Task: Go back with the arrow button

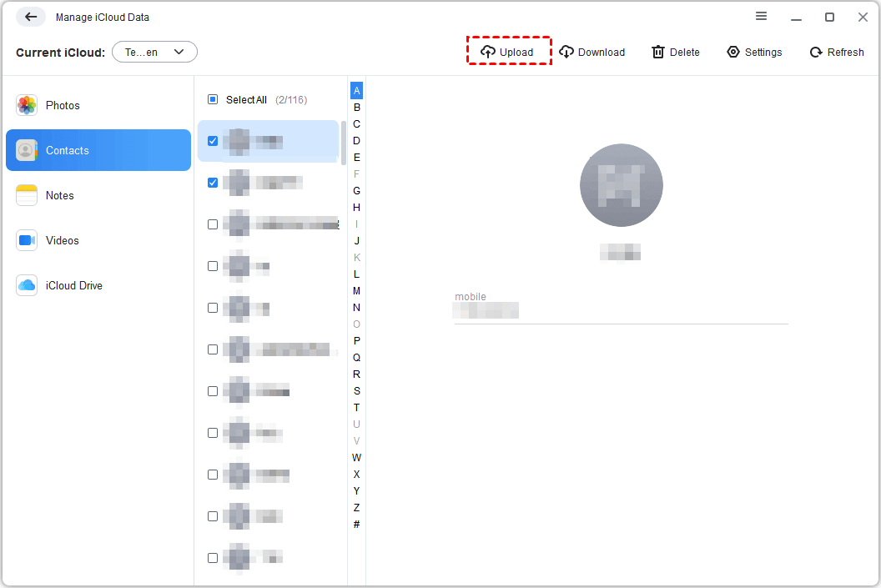Action: [x=31, y=17]
